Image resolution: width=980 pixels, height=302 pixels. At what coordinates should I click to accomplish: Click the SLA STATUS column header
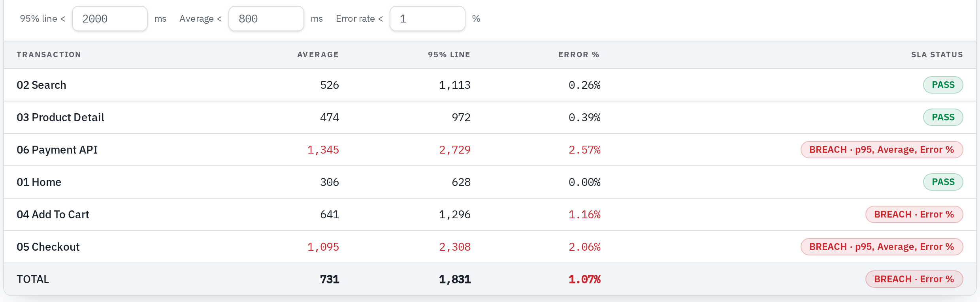(x=937, y=55)
